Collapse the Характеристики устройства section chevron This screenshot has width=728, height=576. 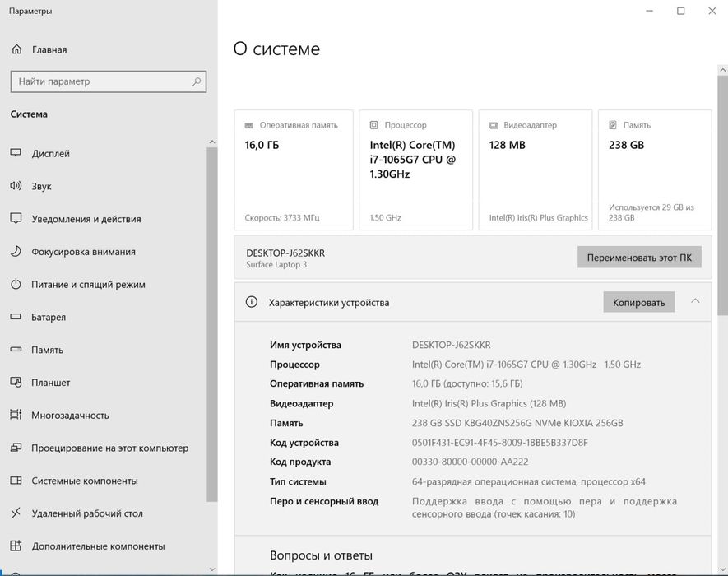[x=696, y=301]
